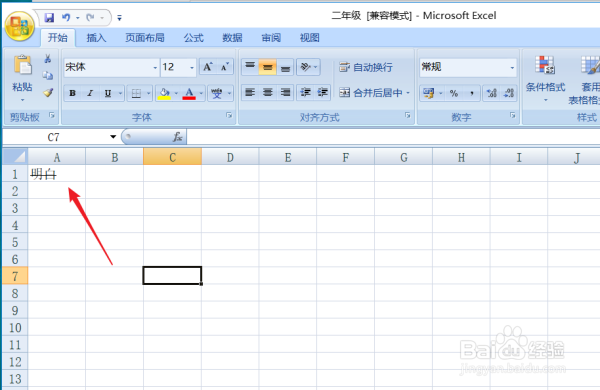Enable 自动换行 wrap text
Viewport: 600px width, 390px height.
coord(366,67)
